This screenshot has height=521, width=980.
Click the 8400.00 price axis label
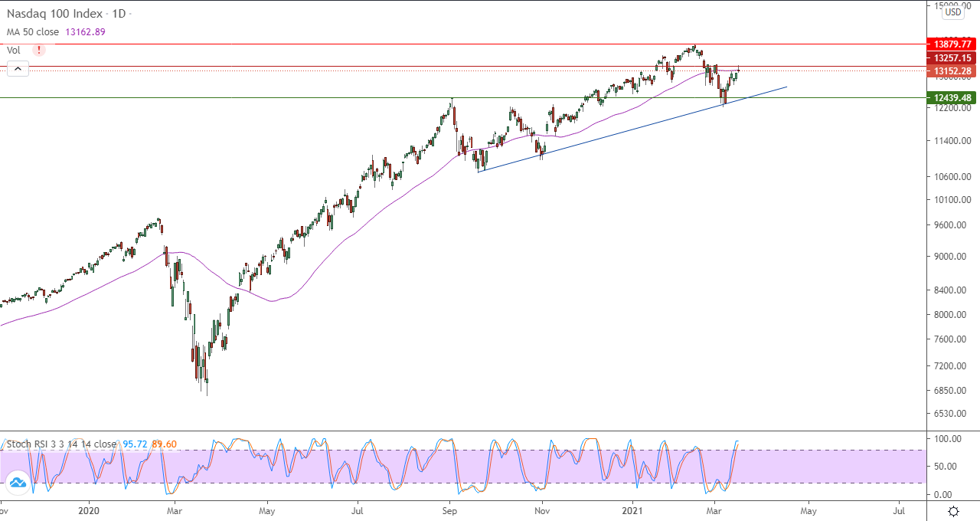(x=949, y=290)
